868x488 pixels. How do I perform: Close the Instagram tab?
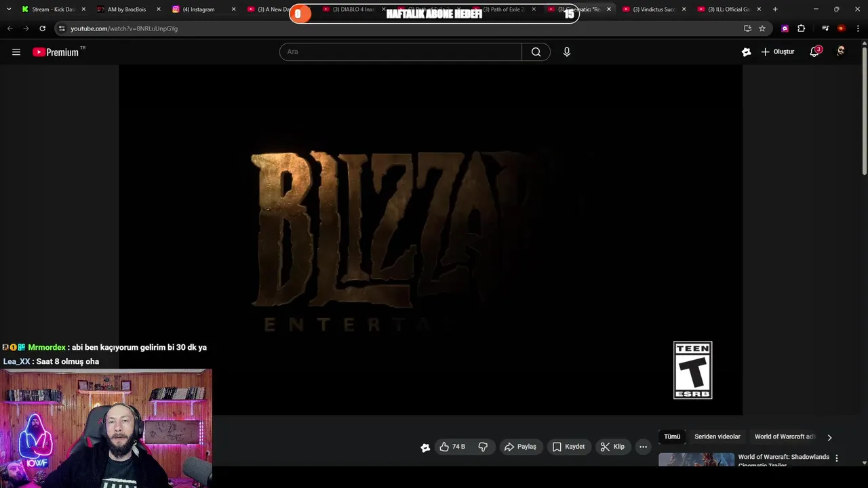pos(234,9)
